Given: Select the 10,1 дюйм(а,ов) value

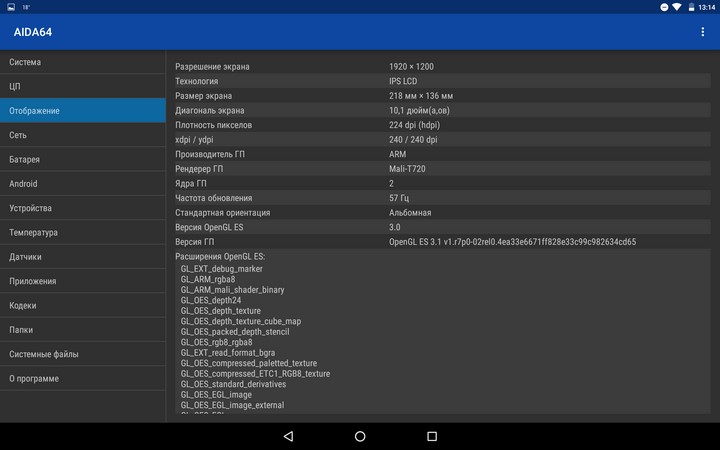Looking at the screenshot, I should [x=419, y=111].
